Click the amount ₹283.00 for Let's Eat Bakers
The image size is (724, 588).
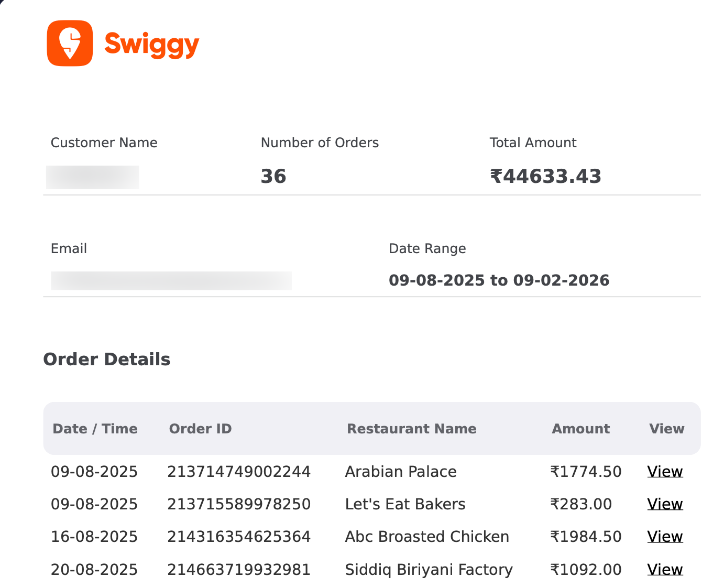[580, 504]
